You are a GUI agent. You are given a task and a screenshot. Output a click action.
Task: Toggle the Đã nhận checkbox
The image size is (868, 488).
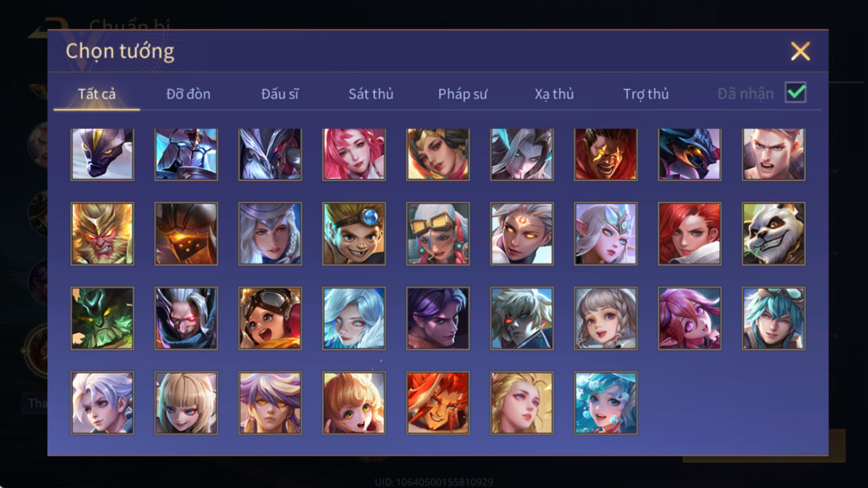click(x=795, y=92)
